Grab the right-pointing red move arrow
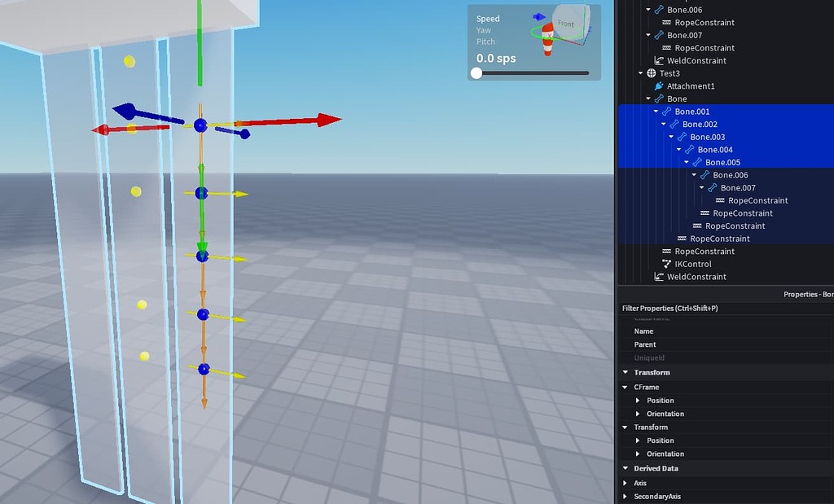The image size is (834, 504). (x=329, y=120)
